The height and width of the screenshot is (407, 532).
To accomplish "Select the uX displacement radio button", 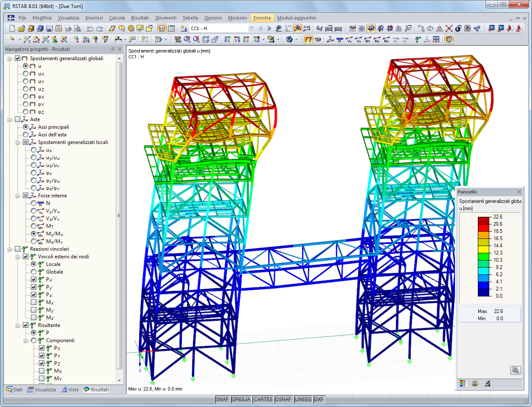I will coord(26,74).
